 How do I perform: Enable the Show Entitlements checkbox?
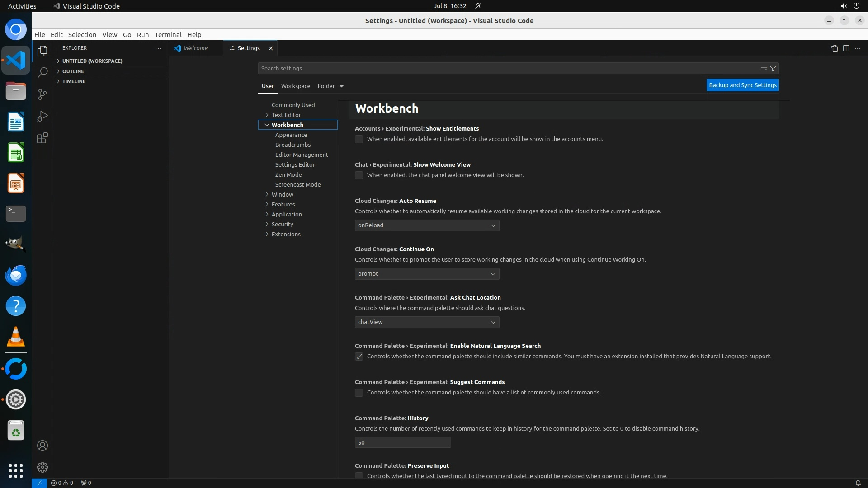coord(359,139)
